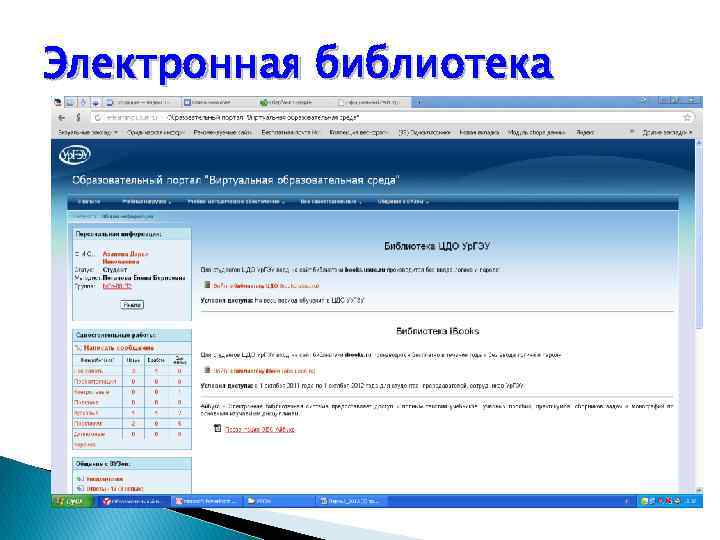Open the folder window in the taskbar
The height and width of the screenshot is (540, 720).
pos(279,501)
